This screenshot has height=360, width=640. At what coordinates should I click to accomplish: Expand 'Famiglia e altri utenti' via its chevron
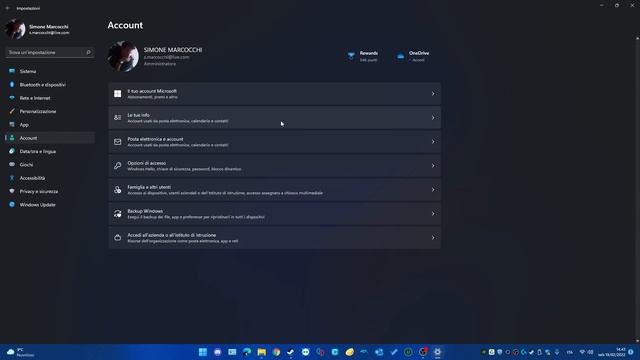(433, 190)
